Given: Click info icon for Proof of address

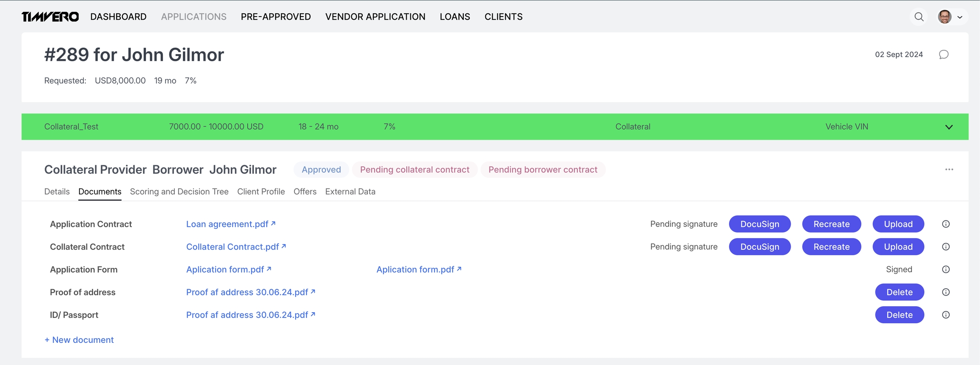Looking at the screenshot, I should 946,292.
